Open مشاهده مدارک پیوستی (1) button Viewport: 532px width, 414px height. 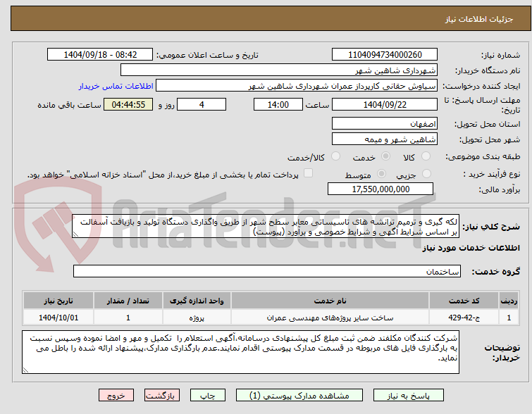click(299, 396)
